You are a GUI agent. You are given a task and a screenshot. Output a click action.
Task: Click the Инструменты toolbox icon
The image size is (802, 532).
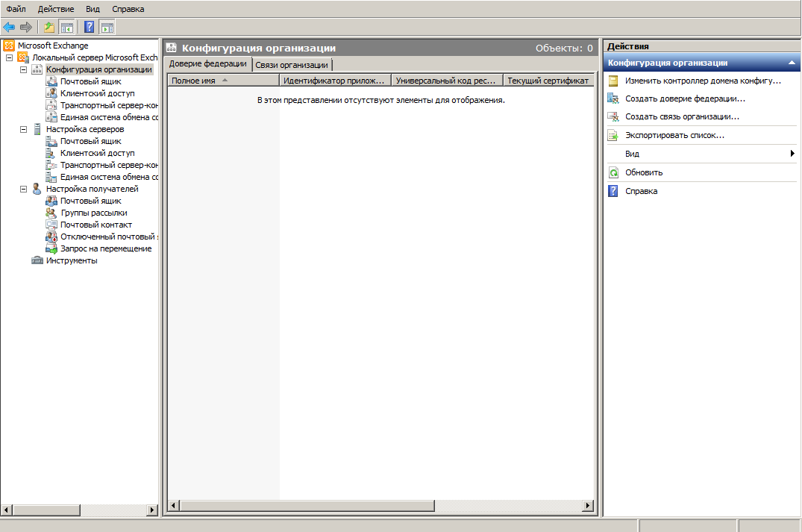(x=37, y=260)
